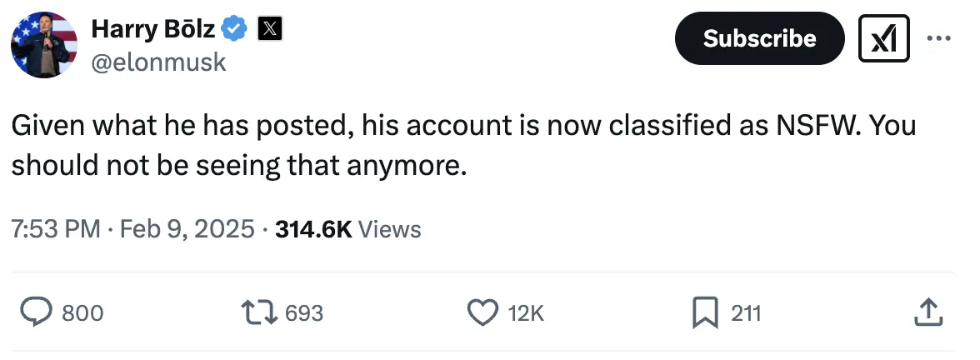This screenshot has width=980, height=360.
Task: Click the 693 reposts count
Action: click(x=303, y=313)
